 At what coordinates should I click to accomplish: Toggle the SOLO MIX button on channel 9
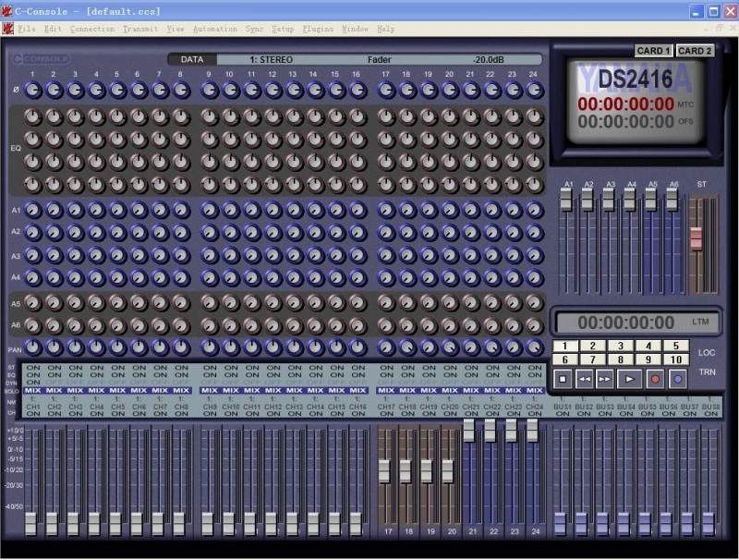(209, 391)
